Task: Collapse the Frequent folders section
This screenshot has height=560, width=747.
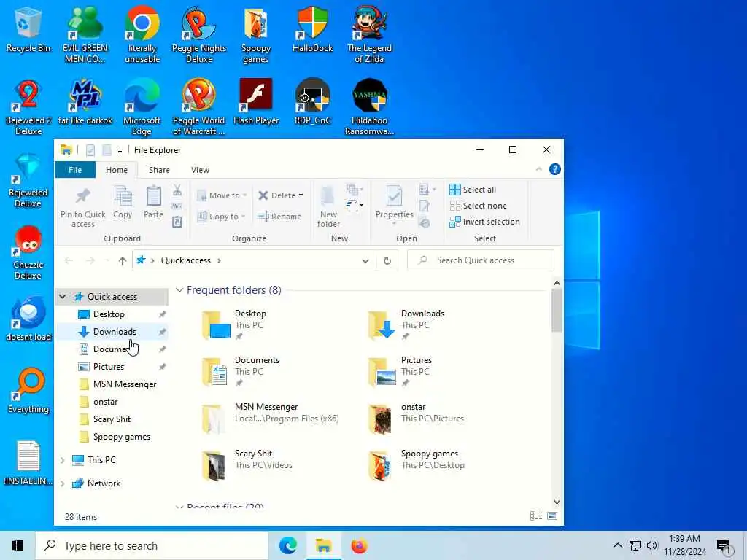Action: click(x=179, y=290)
